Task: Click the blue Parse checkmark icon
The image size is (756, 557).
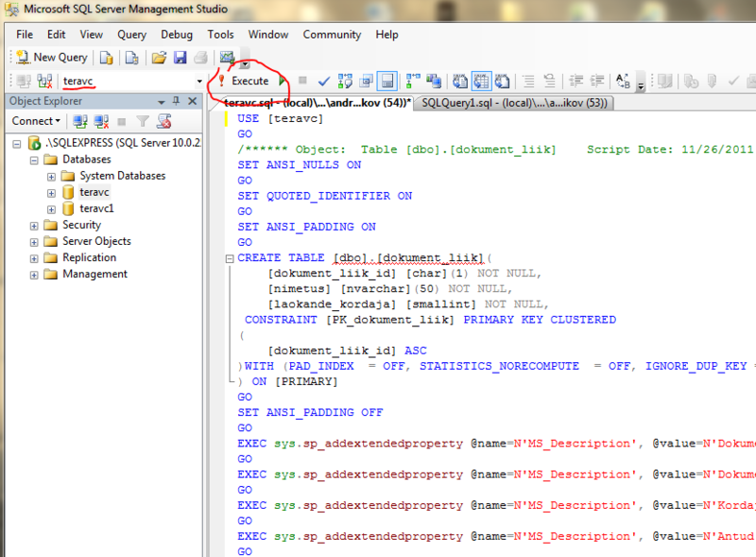Action: pyautogui.click(x=324, y=81)
